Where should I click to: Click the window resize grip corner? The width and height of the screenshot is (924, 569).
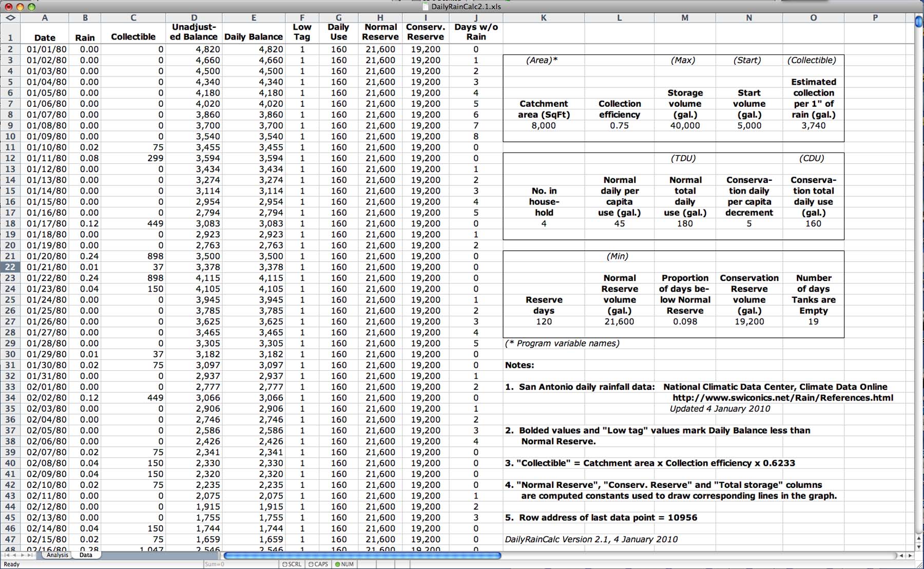(x=919, y=564)
